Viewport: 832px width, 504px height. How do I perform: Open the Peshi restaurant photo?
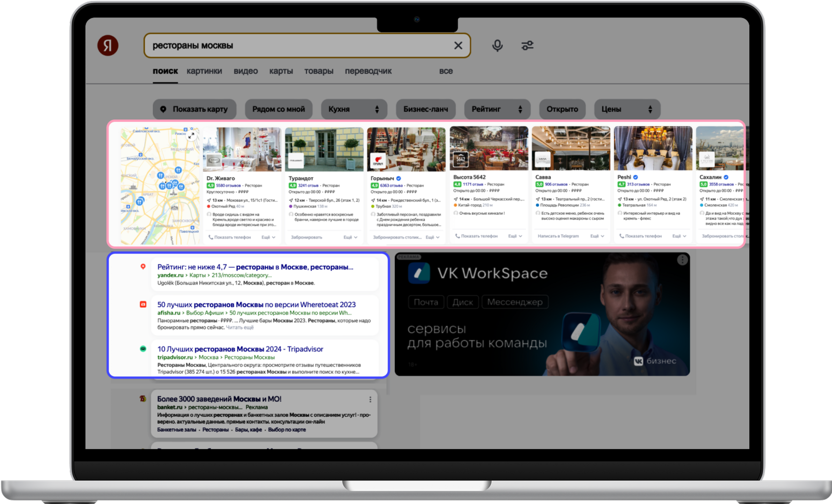[x=653, y=148]
